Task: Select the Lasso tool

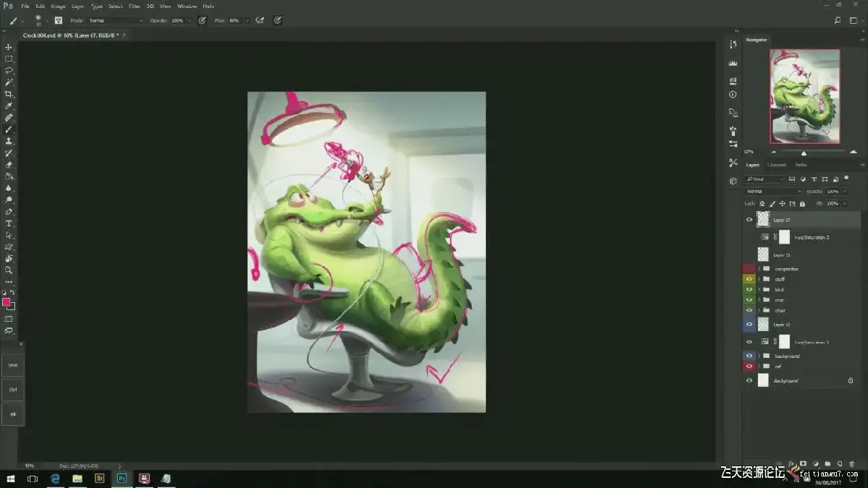Action: click(x=9, y=70)
